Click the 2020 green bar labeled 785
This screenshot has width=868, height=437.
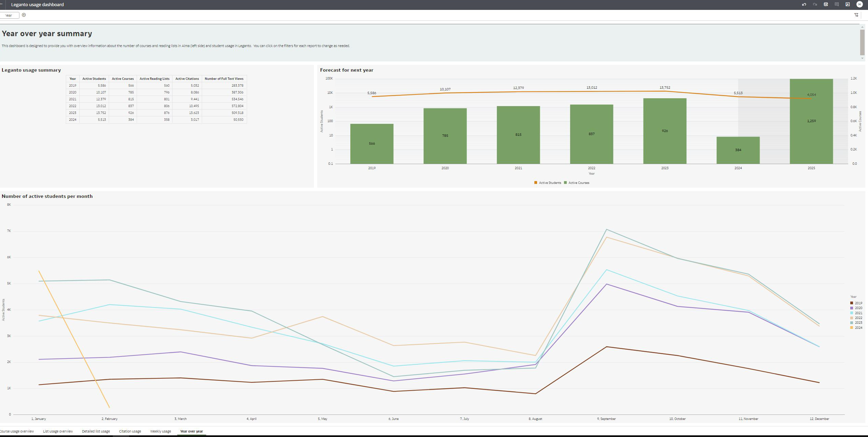pos(445,136)
